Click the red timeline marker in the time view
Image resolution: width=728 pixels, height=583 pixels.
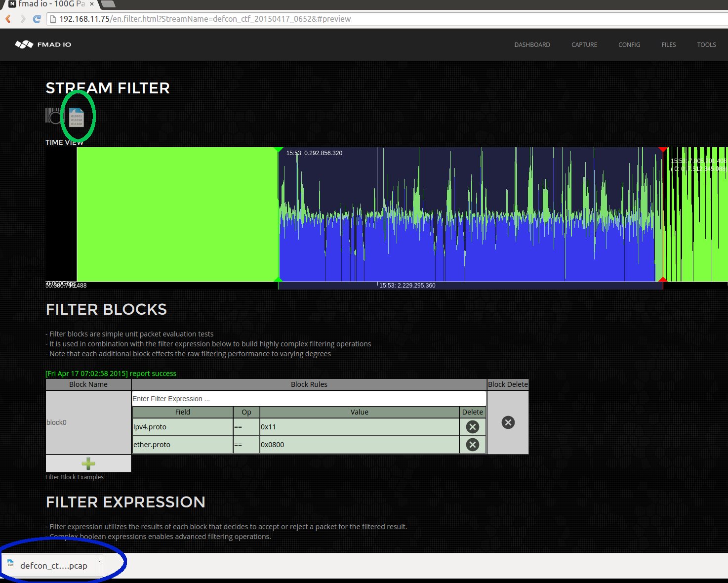tap(663, 150)
